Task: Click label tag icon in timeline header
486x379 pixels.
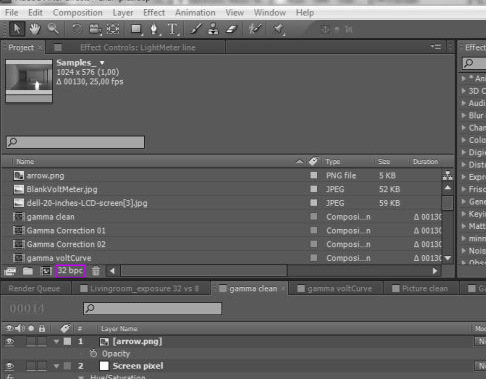Action: [x=65, y=328]
